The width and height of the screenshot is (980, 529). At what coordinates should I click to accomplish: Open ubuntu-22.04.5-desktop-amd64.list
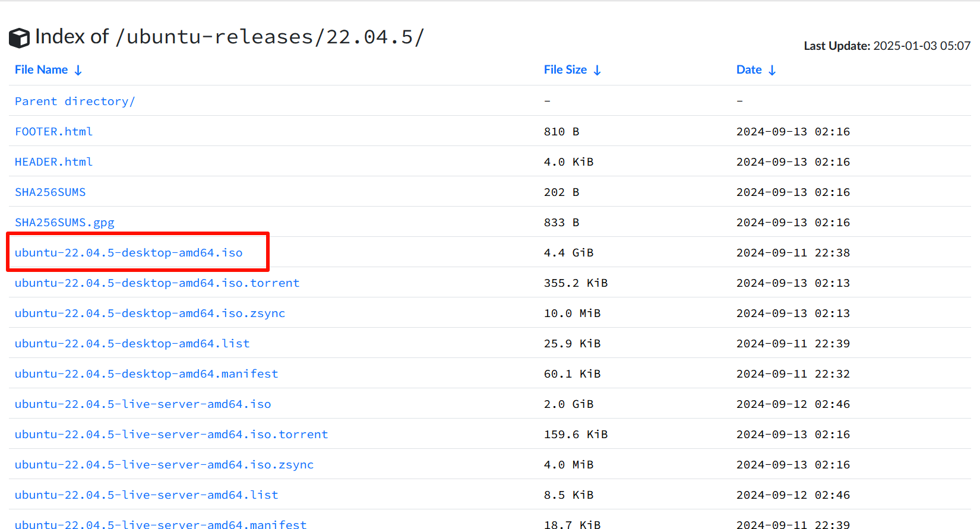pyautogui.click(x=132, y=343)
